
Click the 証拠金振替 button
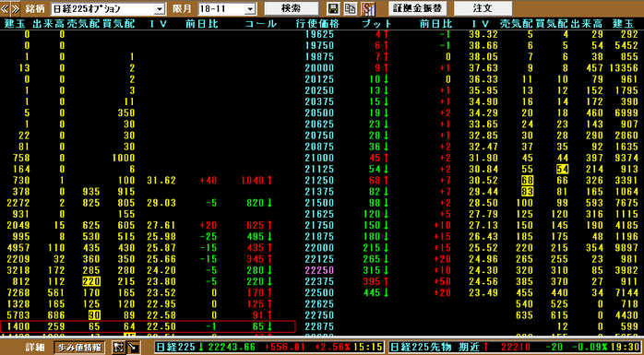[x=418, y=8]
